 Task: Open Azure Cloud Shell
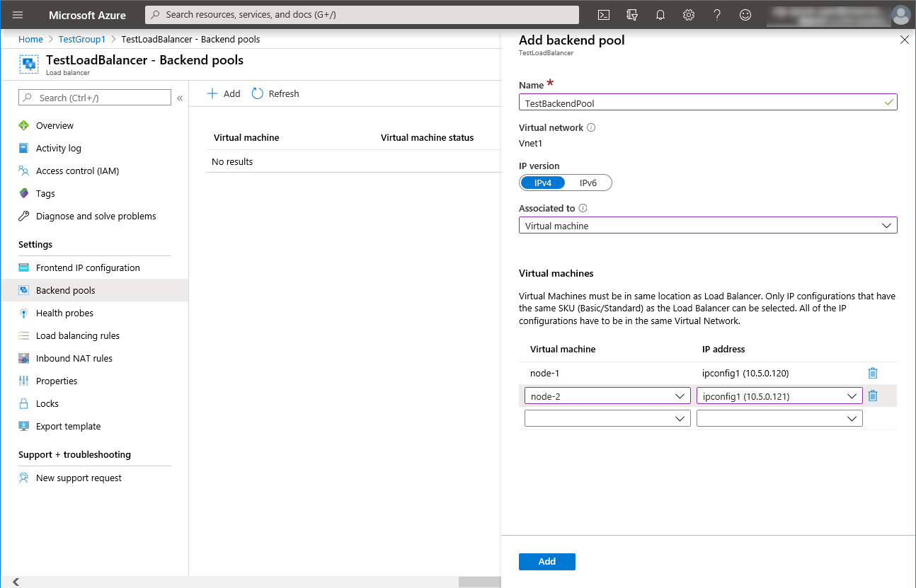pyautogui.click(x=604, y=14)
